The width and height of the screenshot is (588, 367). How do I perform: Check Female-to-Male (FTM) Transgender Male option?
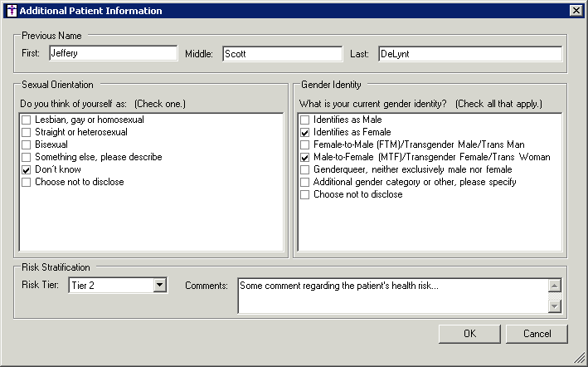pos(305,144)
